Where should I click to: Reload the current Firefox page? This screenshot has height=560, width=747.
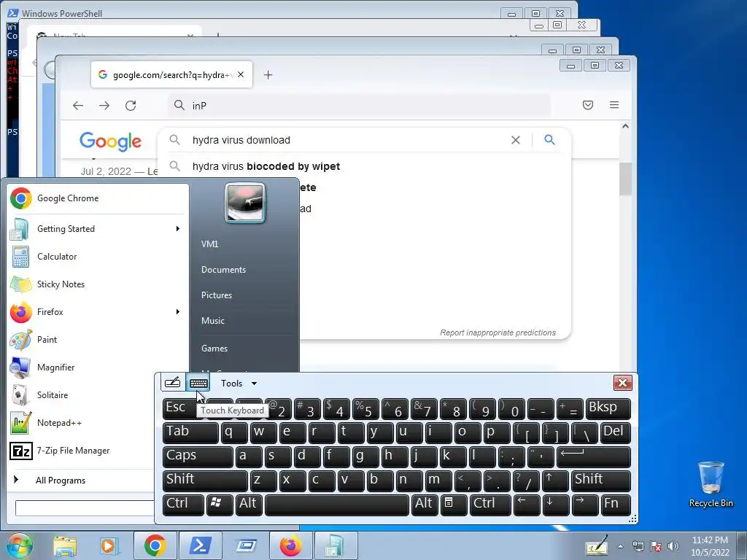131,106
